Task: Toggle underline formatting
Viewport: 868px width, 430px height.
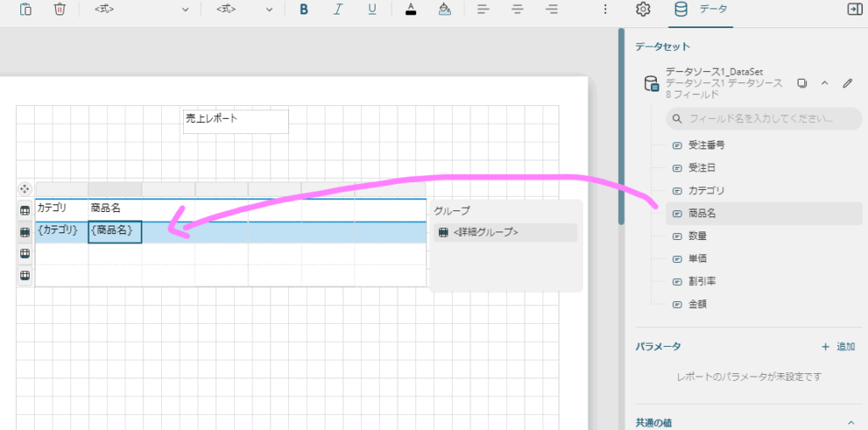Action: [372, 9]
